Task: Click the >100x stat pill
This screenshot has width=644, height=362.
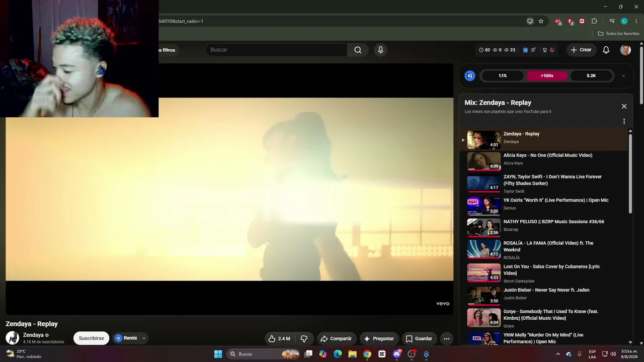Action: tap(547, 76)
